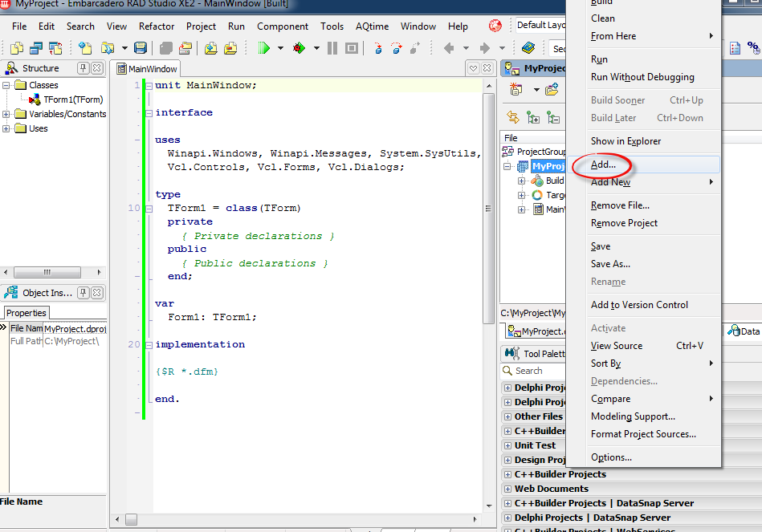
Task: Open the Back history dropdown arrow
Action: [466, 48]
